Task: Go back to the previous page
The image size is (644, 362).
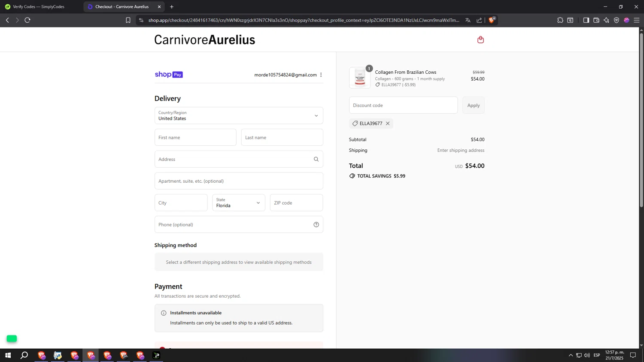Action: (x=7, y=20)
